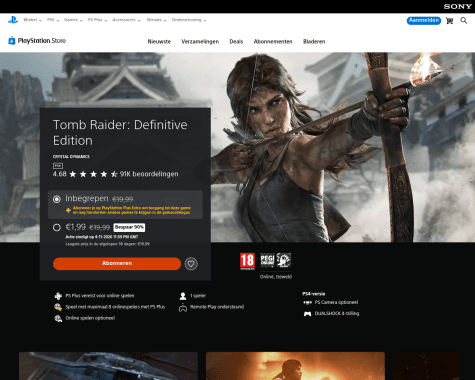The image size is (475, 380).
Task: Click the PlayStation Store text link
Action: coord(42,41)
